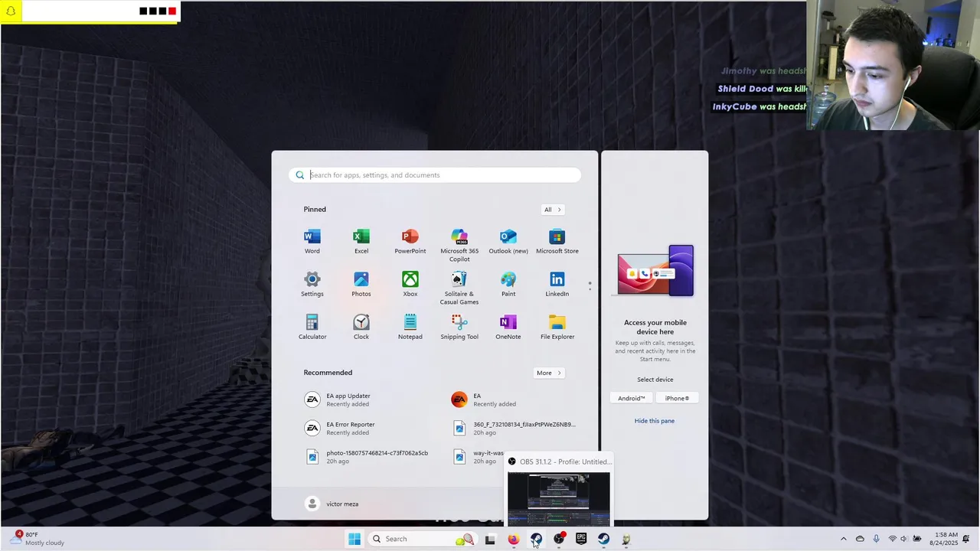Open the OneDrive cloud tray icon
Viewport: 980px width, 551px height.
coord(860,539)
